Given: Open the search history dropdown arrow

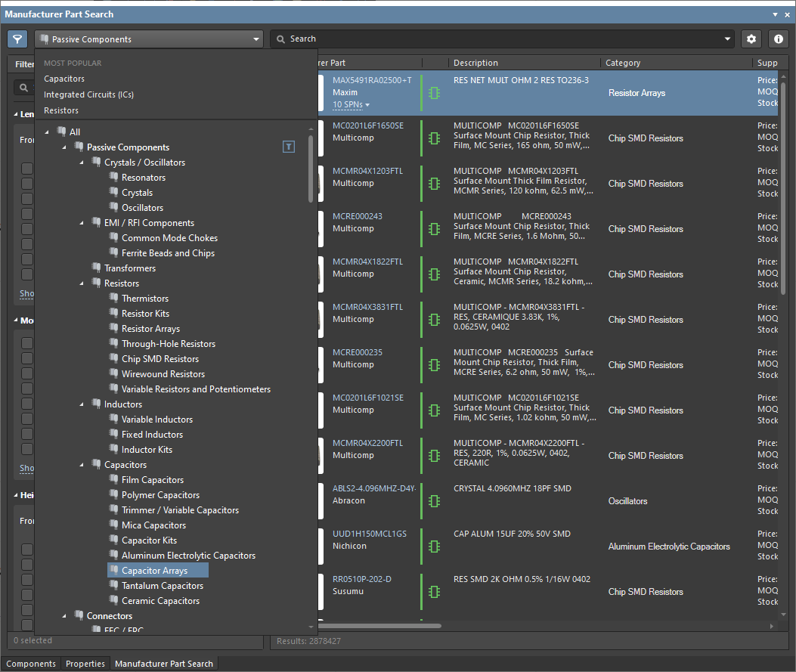Looking at the screenshot, I should (727, 39).
